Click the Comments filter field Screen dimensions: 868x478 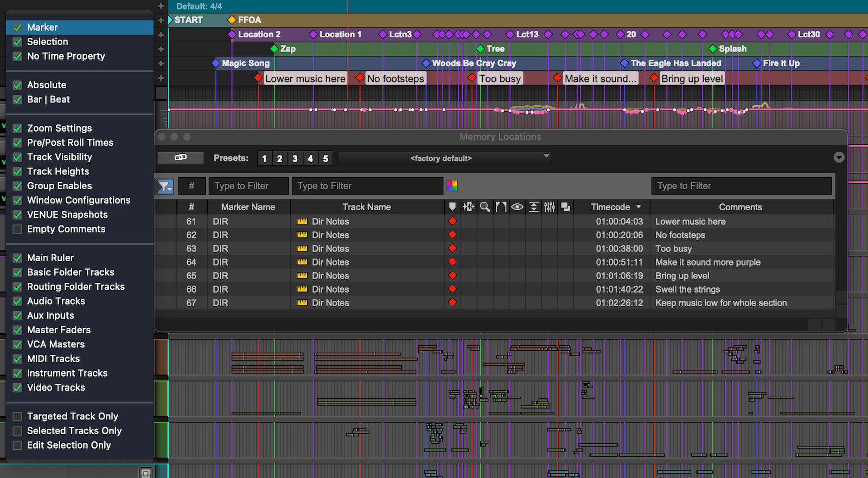tap(741, 186)
